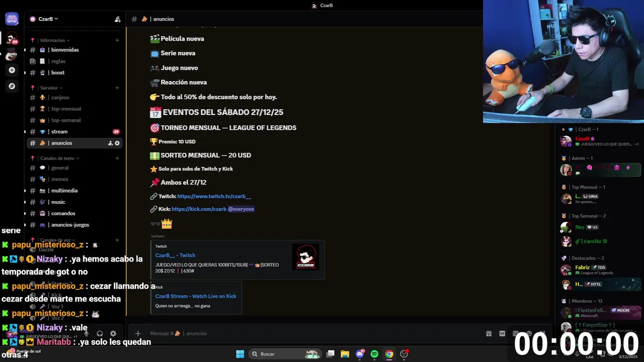
Task: Open the reglas channel
Action: pyautogui.click(x=74, y=61)
